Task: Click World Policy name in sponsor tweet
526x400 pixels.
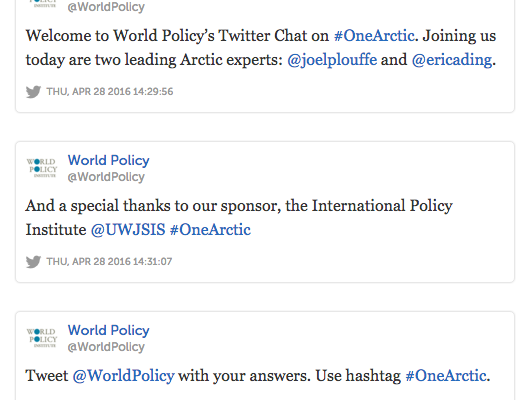Action: (x=109, y=160)
